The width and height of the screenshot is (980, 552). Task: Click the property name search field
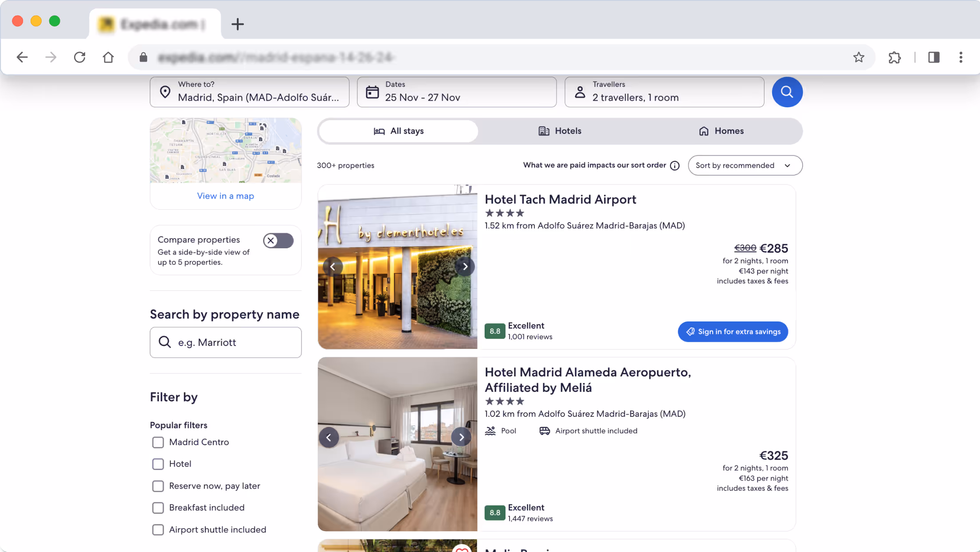pos(226,342)
